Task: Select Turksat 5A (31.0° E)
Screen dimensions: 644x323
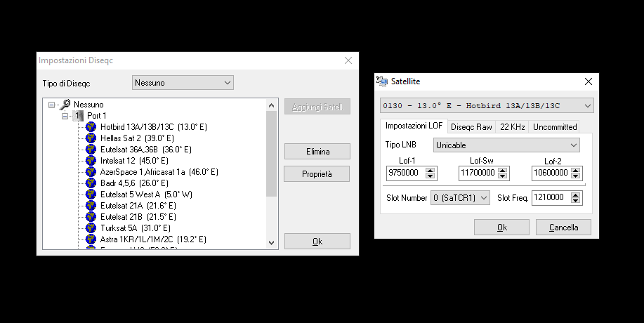Action: 135,228
